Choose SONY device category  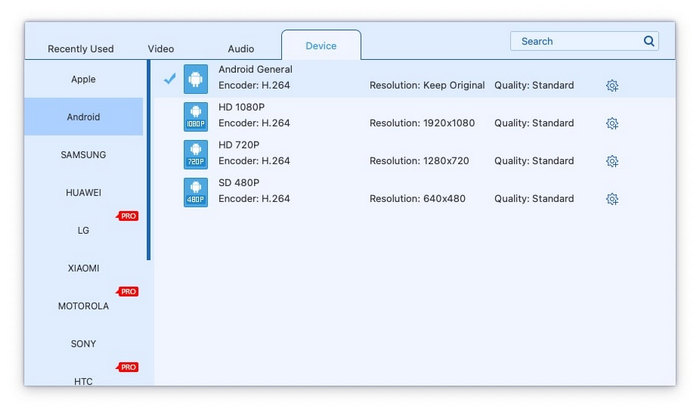(x=84, y=344)
